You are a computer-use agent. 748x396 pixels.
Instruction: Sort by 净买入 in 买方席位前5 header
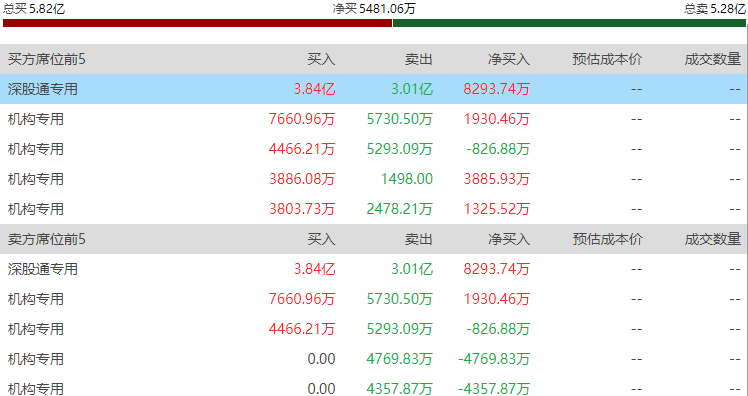[x=509, y=59]
